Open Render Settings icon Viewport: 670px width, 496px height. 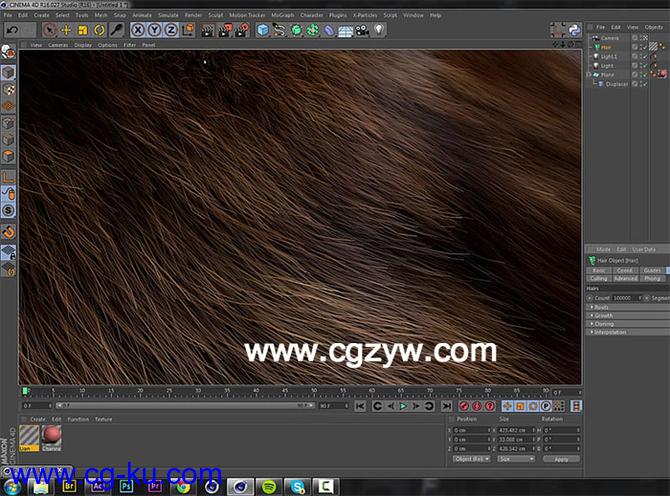242,30
